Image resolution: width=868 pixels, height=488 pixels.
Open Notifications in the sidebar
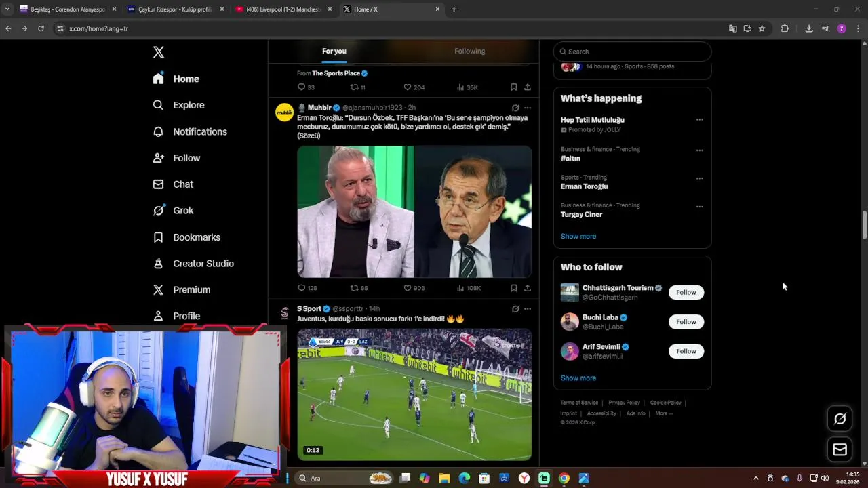pos(190,131)
